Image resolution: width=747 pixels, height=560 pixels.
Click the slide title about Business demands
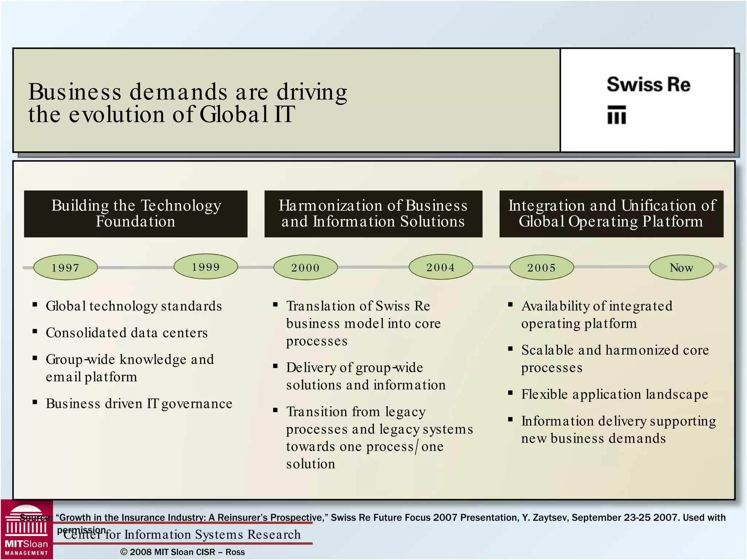tap(187, 102)
